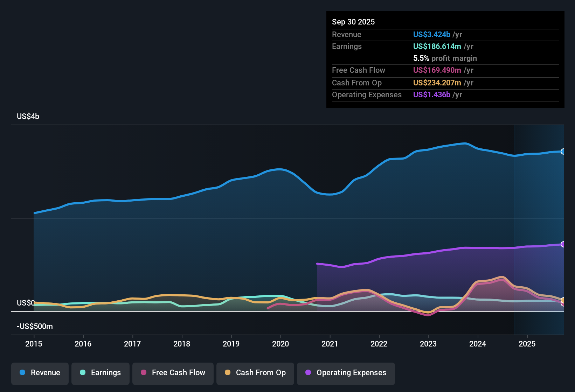Hide the Free Cash Flow line
This screenshot has width=575, height=392.
(173, 373)
